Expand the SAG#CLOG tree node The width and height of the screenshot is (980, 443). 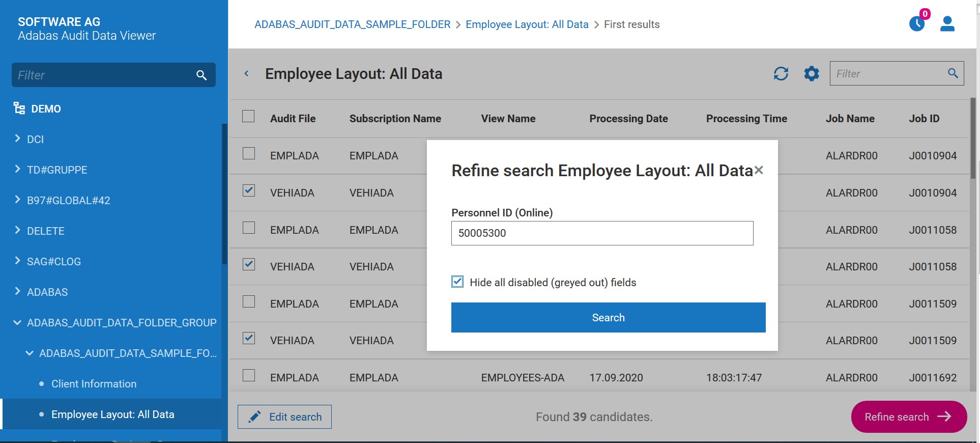pyautogui.click(x=17, y=261)
